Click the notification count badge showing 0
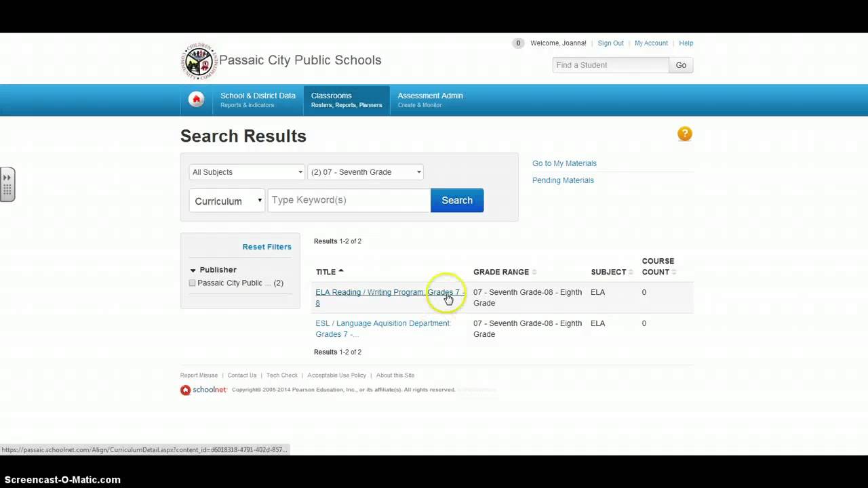The image size is (868, 488). click(x=518, y=43)
